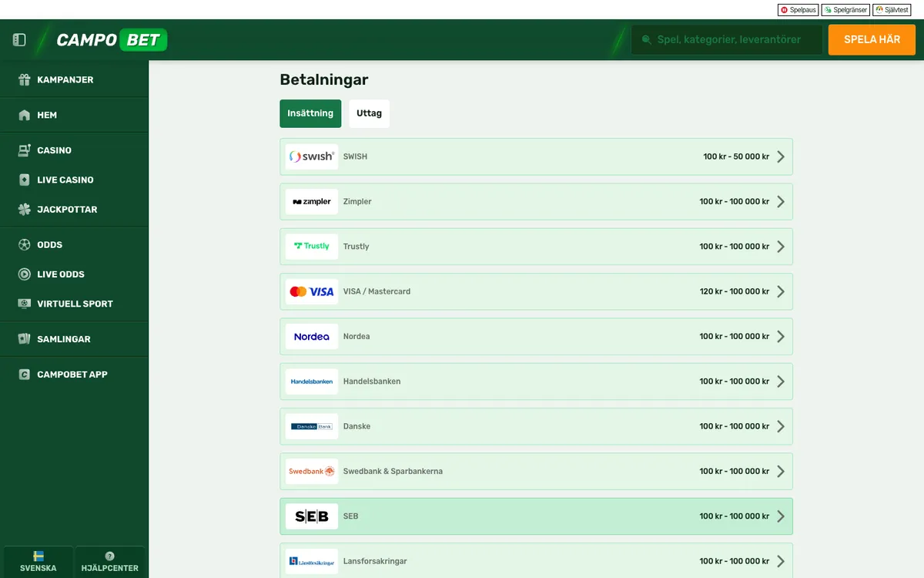Go to the HEM menu item
Image resolution: width=924 pixels, height=578 pixels.
tap(74, 115)
